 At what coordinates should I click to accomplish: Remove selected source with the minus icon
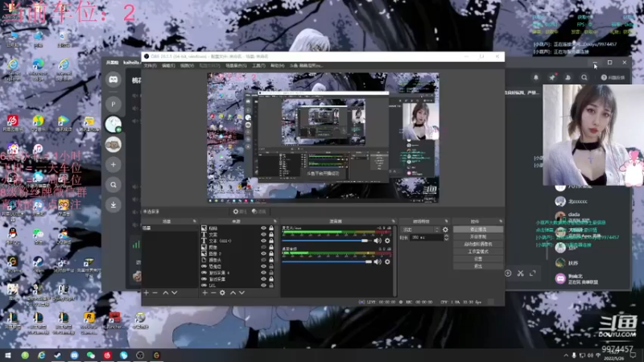(213, 293)
